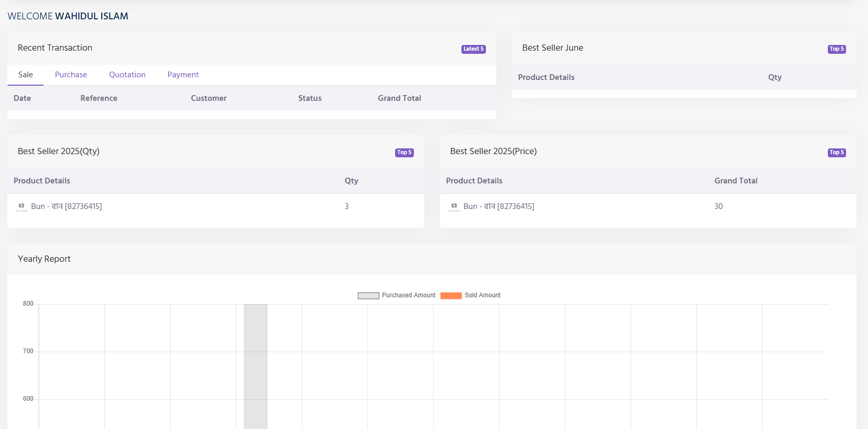The height and width of the screenshot is (429, 868).
Task: Click the Top 5 badge in Best Seller June
Action: coord(836,49)
